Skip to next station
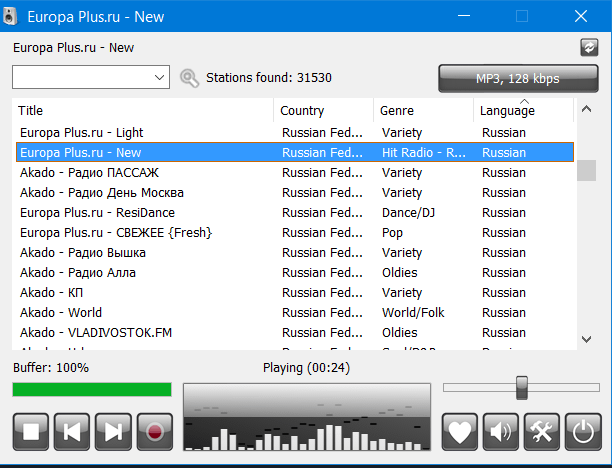Viewport: 612px width, 468px height. coord(113,432)
